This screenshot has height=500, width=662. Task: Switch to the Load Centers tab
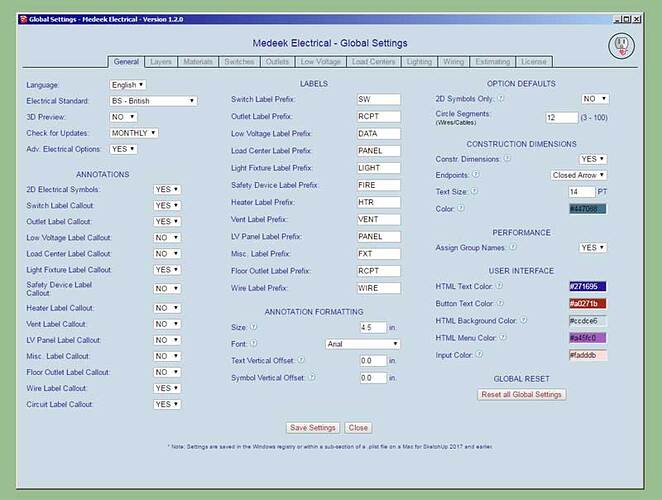[374, 62]
